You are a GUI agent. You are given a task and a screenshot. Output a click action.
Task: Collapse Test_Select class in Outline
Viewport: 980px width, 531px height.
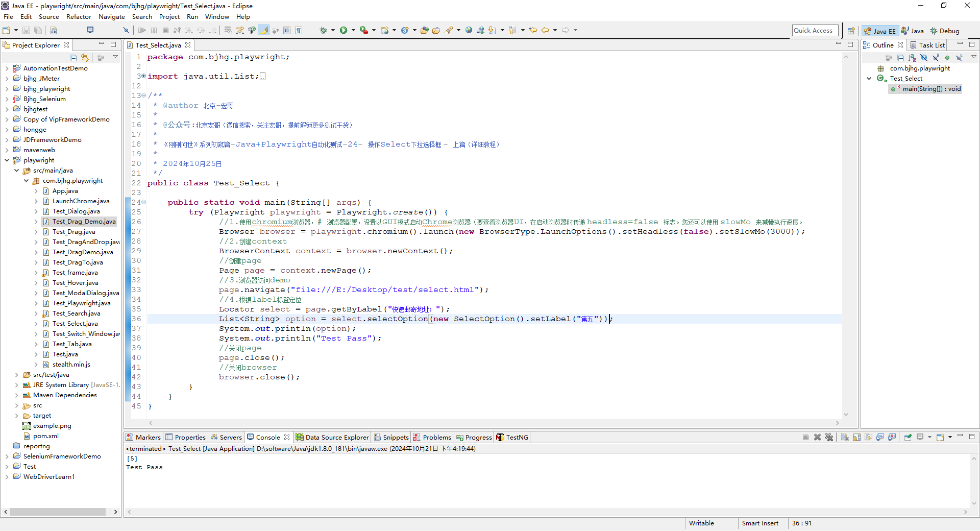(x=869, y=79)
